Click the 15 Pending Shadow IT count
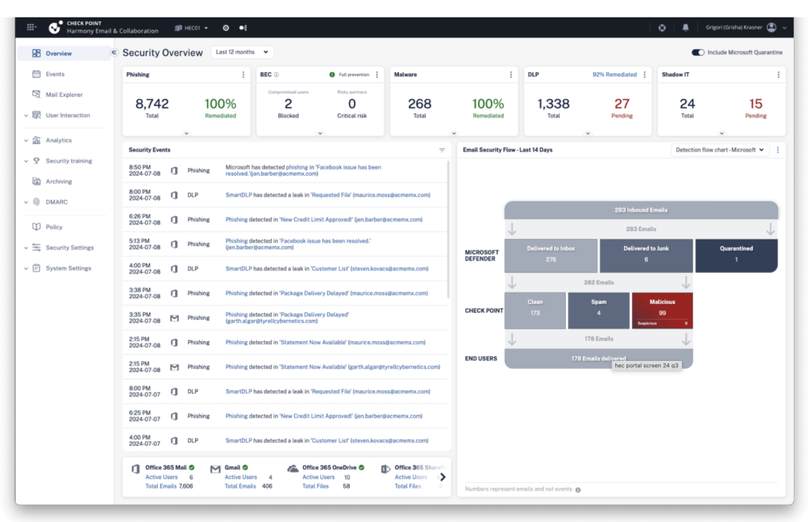The height and width of the screenshot is (522, 812). (756, 104)
